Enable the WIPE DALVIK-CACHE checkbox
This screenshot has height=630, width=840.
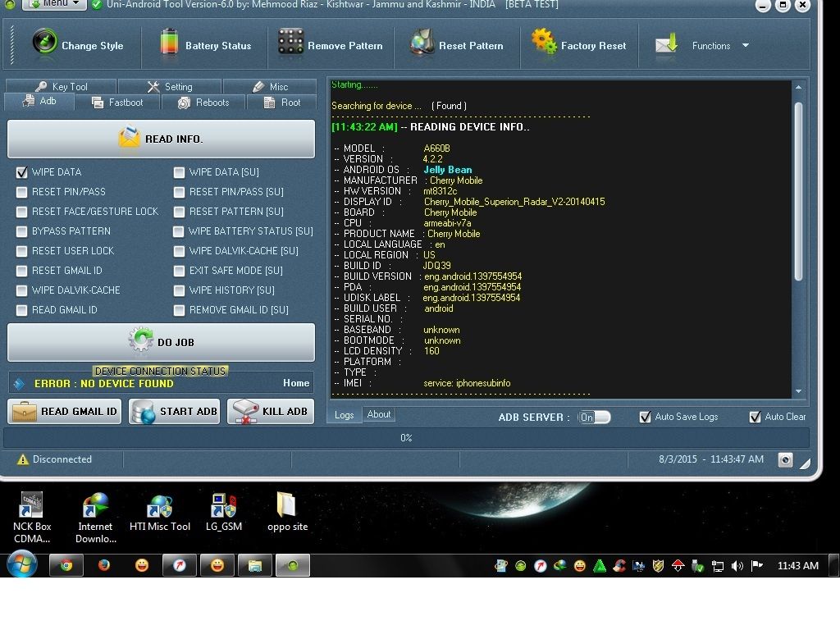click(x=21, y=290)
